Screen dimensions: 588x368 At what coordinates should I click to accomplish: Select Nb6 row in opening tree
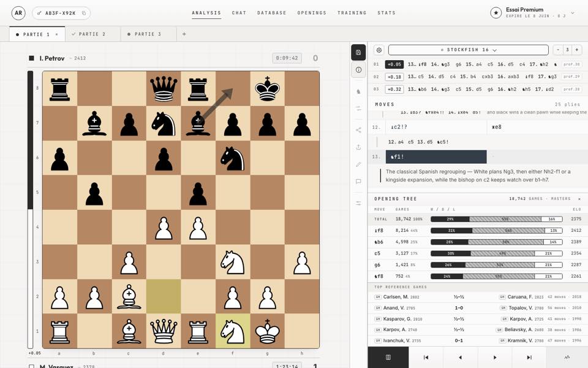478,242
